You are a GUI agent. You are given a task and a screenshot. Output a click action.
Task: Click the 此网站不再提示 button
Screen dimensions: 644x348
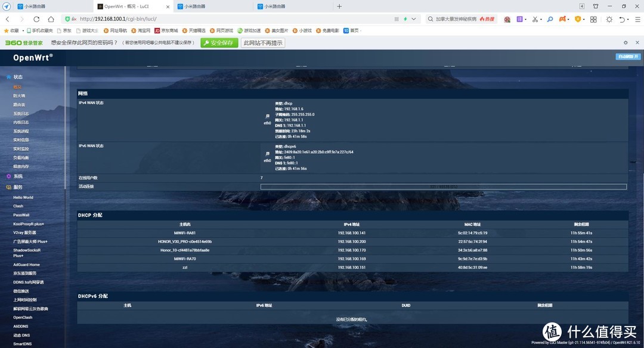262,43
